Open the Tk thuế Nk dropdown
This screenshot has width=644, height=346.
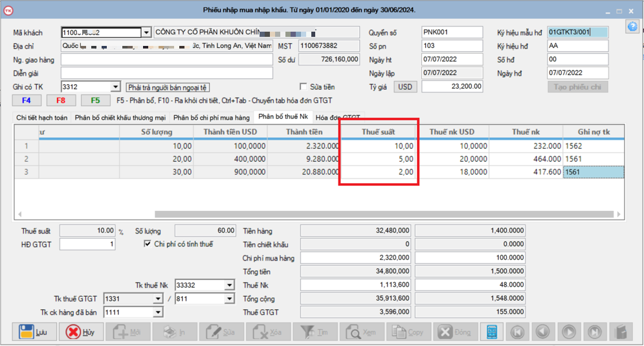pos(229,285)
